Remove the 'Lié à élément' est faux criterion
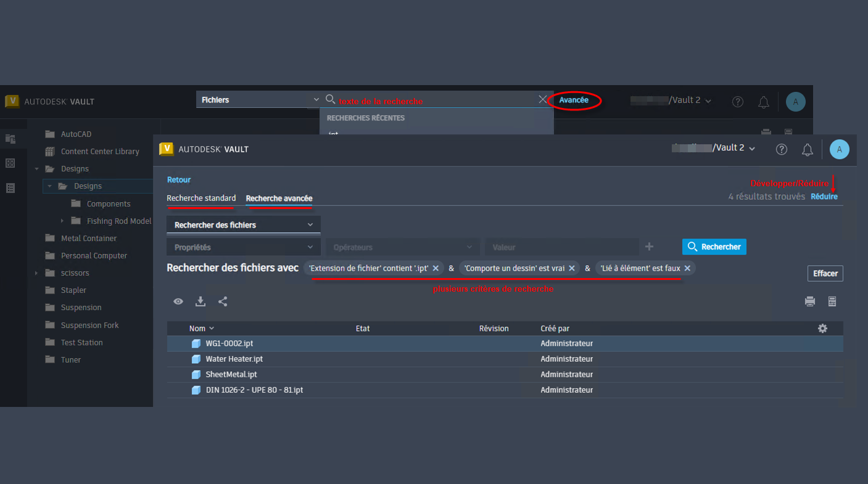868x484 pixels. pyautogui.click(x=687, y=268)
